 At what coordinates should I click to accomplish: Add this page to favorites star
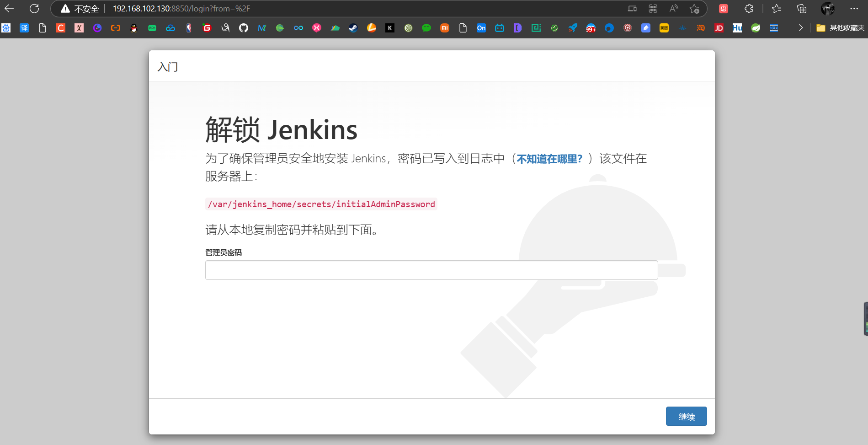coord(694,9)
